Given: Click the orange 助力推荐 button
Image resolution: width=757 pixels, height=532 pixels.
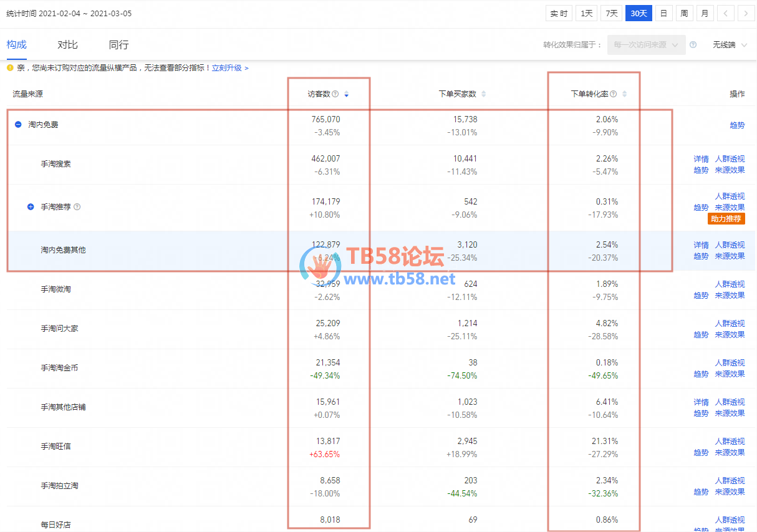Looking at the screenshot, I should point(726,219).
